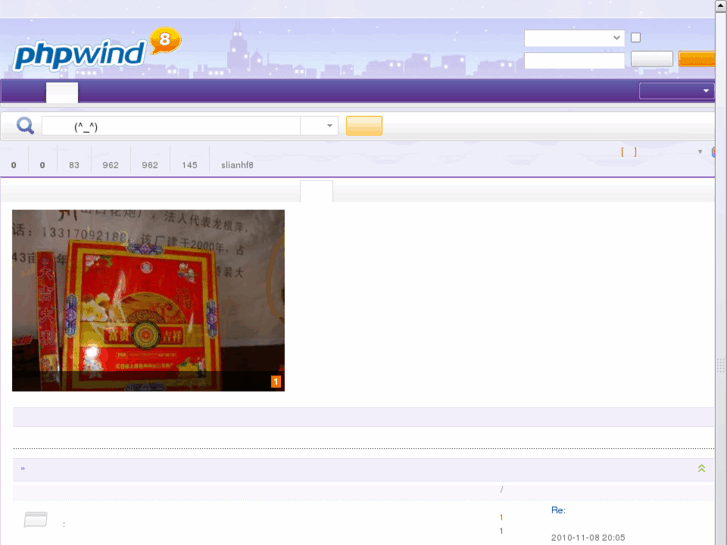The height and width of the screenshot is (545, 727).
Task: Click the small purple double-arrow bullet
Action: [x=23, y=468]
